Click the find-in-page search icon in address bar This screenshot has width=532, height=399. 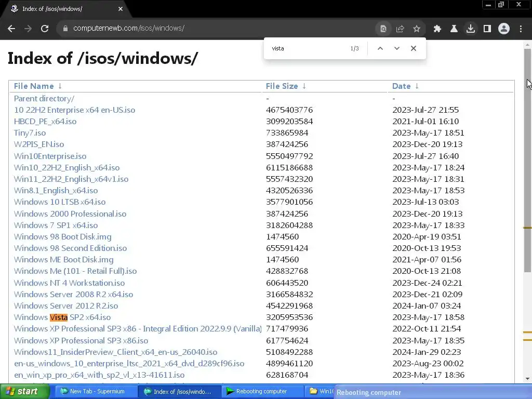click(383, 29)
